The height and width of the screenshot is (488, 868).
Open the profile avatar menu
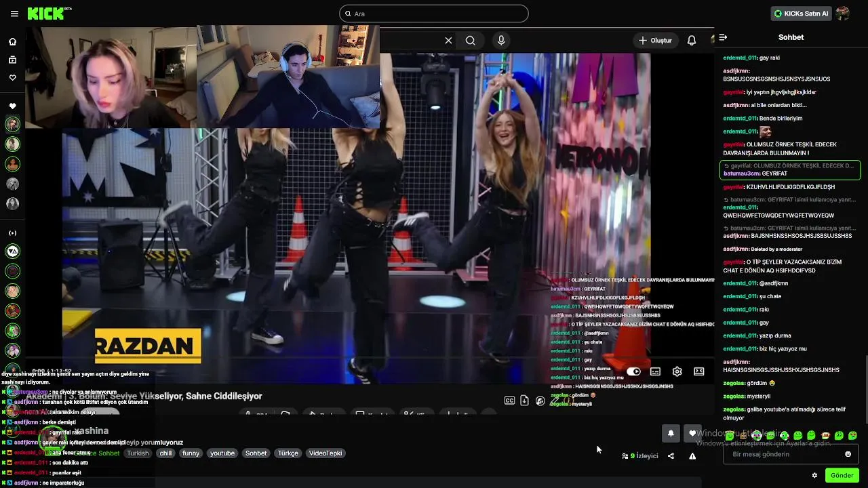pyautogui.click(x=843, y=14)
